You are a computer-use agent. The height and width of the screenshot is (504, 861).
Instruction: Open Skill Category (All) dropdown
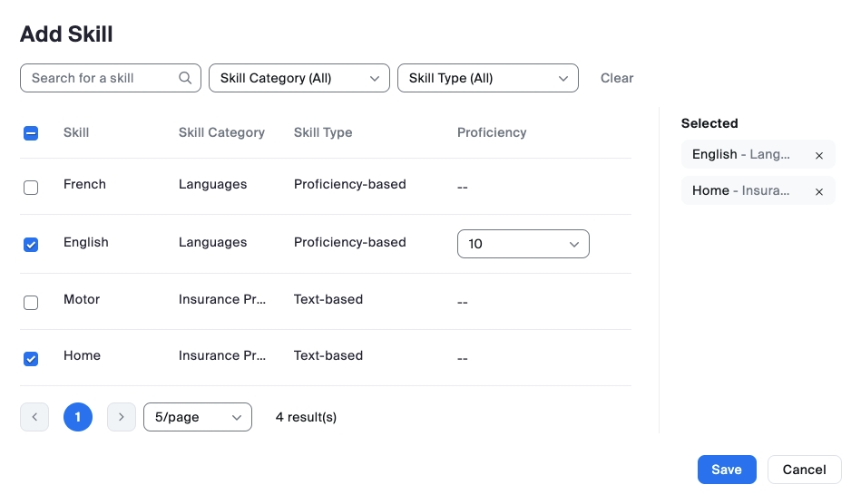[x=299, y=78]
